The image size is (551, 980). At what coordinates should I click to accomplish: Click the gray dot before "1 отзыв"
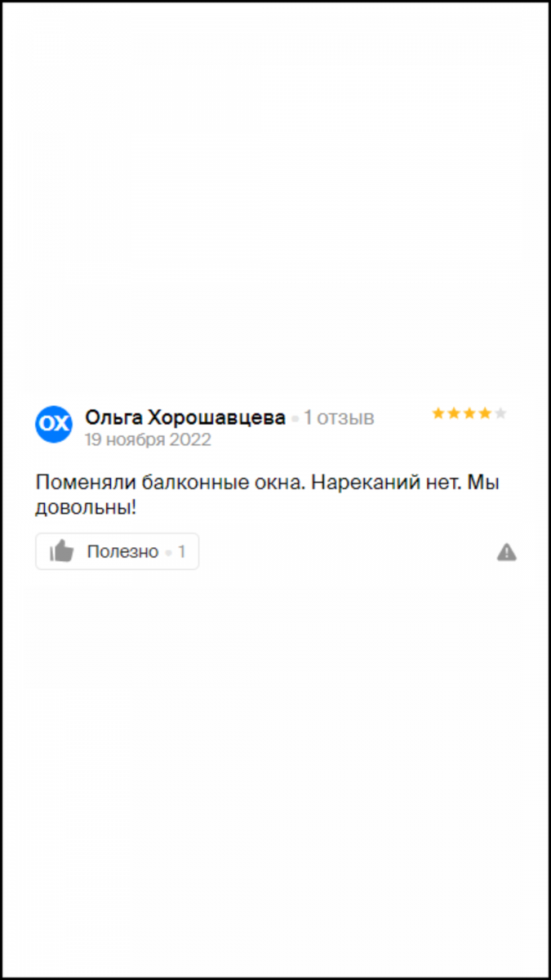[x=295, y=420]
